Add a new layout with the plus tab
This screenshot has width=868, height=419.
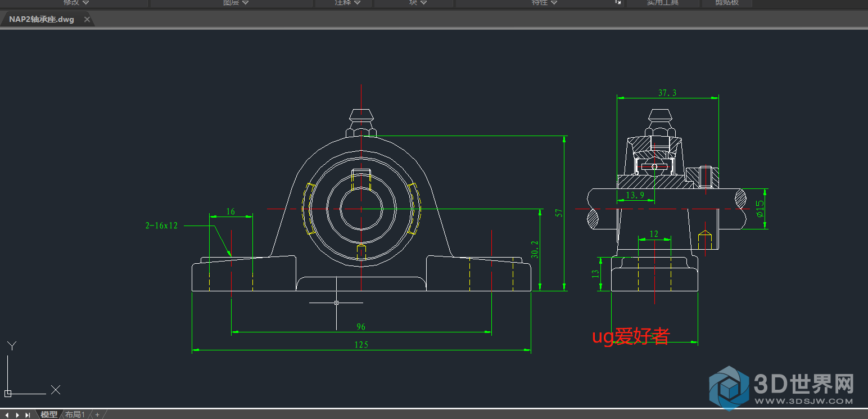(97, 415)
